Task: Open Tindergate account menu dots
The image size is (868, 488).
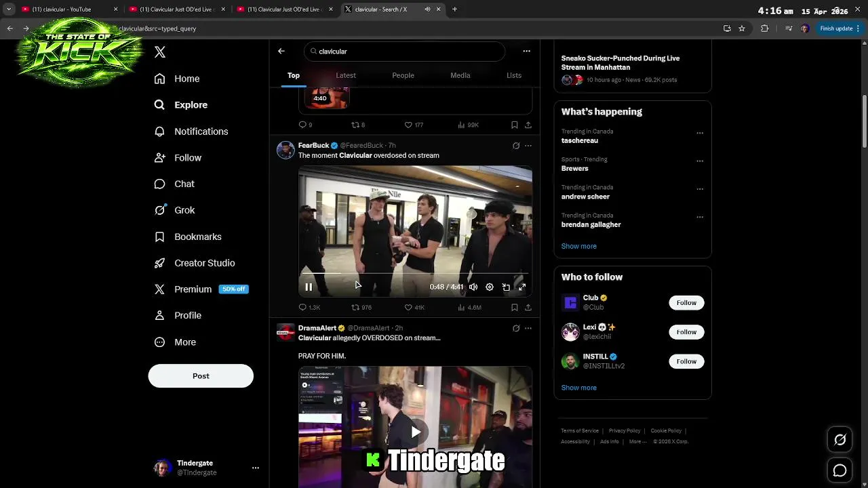Action: [x=256, y=468]
